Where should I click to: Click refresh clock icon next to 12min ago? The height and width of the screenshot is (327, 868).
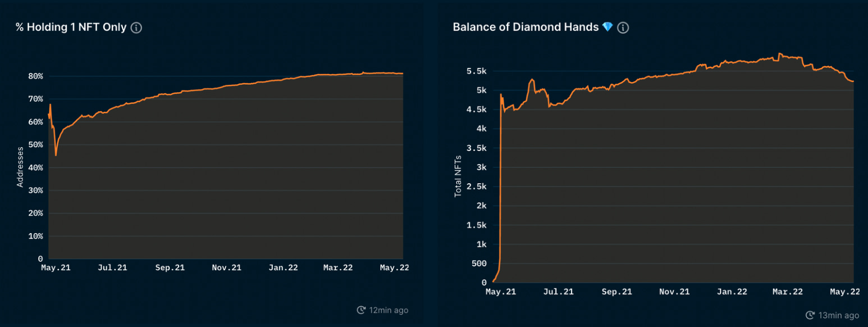coord(361,310)
